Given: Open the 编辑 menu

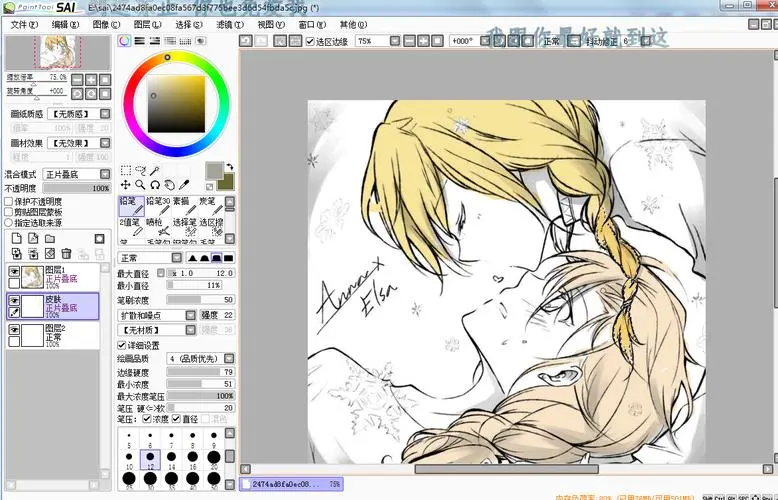Looking at the screenshot, I should coord(65,24).
